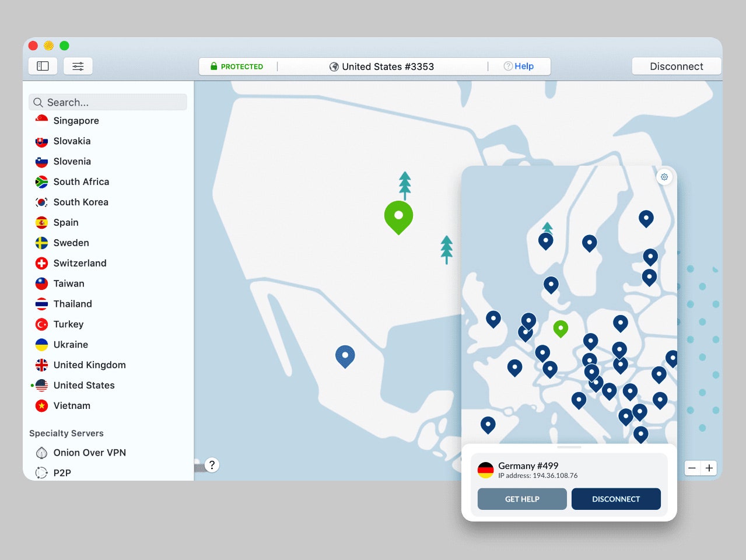Click the Onion Over VPN icon
Screen dimensions: 746x560
pyautogui.click(x=41, y=453)
